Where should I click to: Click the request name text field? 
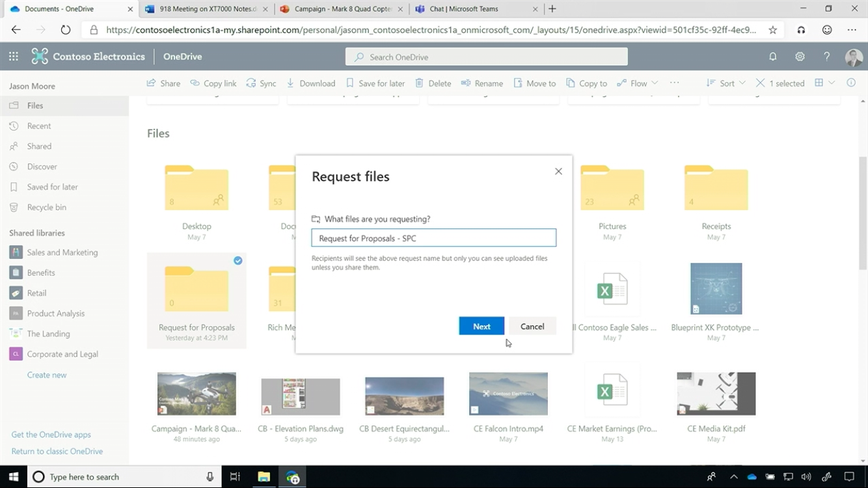[433, 238]
